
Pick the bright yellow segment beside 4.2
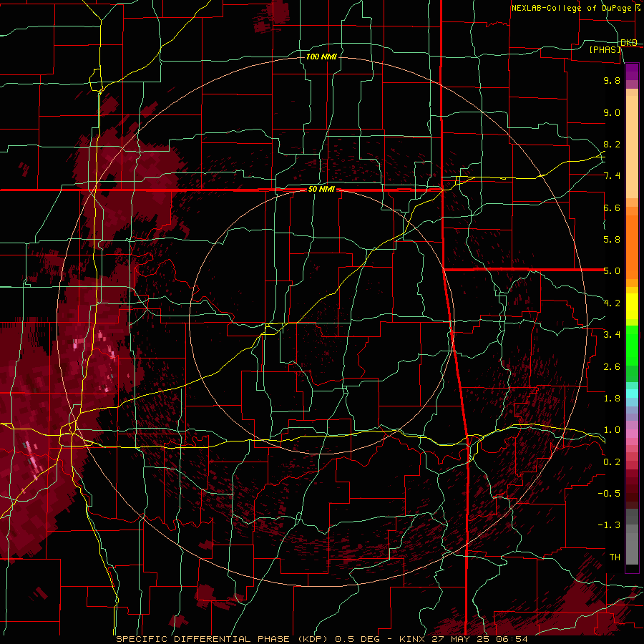pos(632,306)
